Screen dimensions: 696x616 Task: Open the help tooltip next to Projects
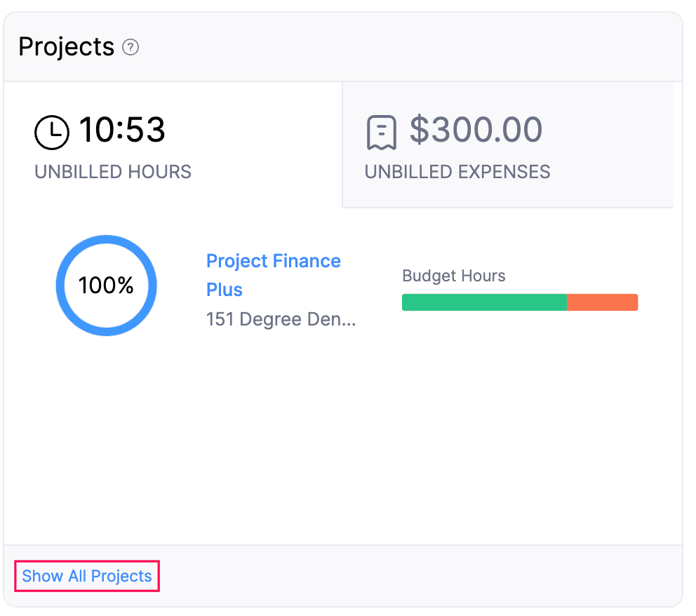[x=130, y=48]
